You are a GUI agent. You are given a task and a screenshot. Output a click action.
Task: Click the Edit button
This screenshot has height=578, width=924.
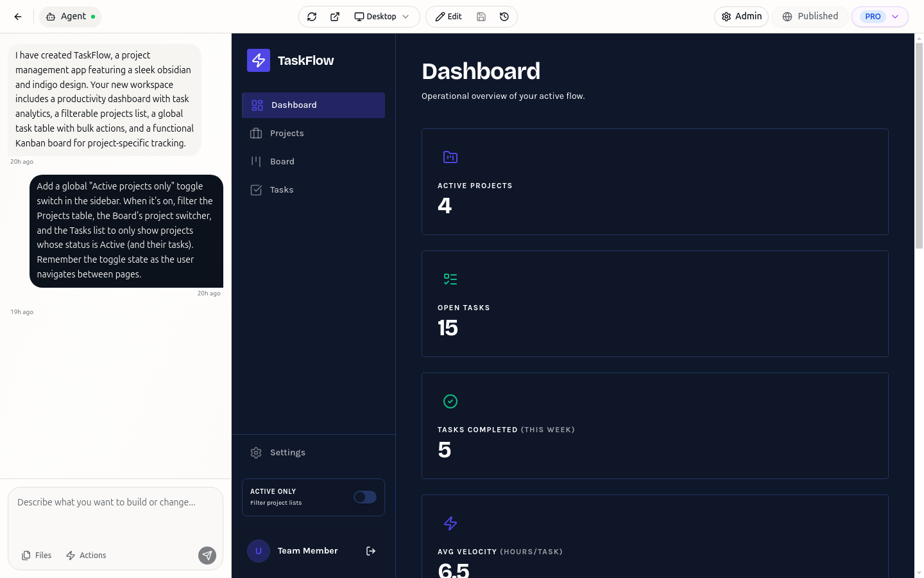(449, 17)
